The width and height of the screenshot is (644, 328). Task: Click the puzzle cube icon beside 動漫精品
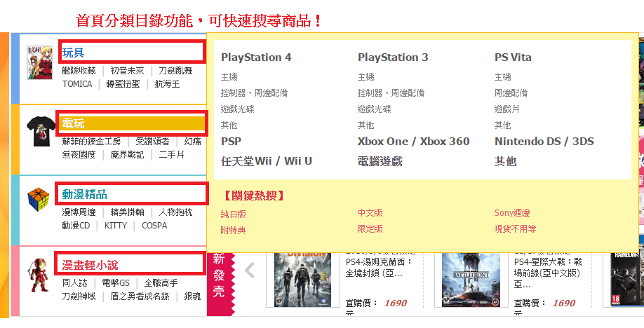coord(38,200)
